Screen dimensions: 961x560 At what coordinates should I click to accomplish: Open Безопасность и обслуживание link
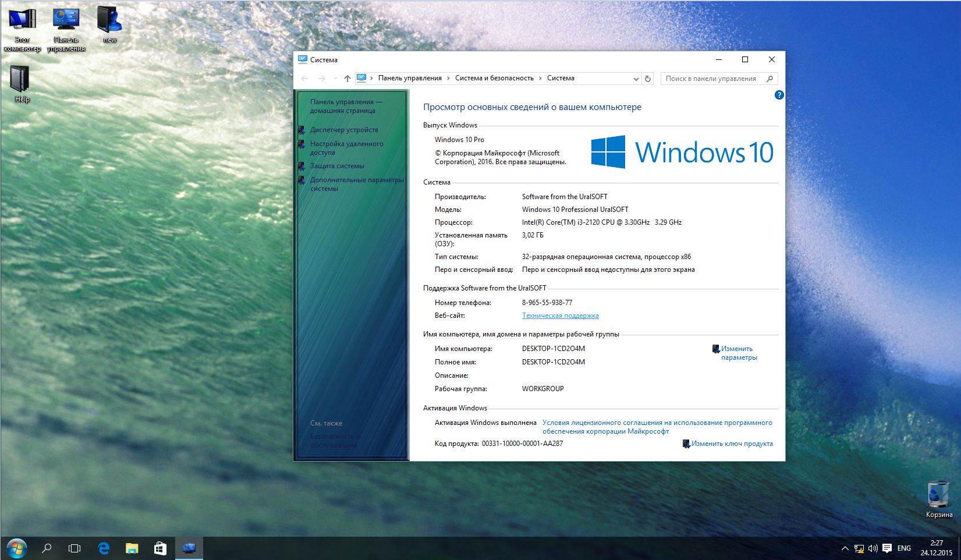click(335, 441)
